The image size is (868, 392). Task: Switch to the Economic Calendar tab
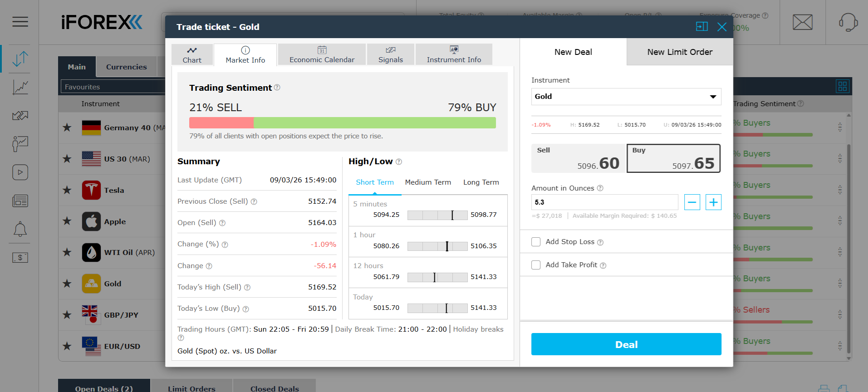[322, 55]
